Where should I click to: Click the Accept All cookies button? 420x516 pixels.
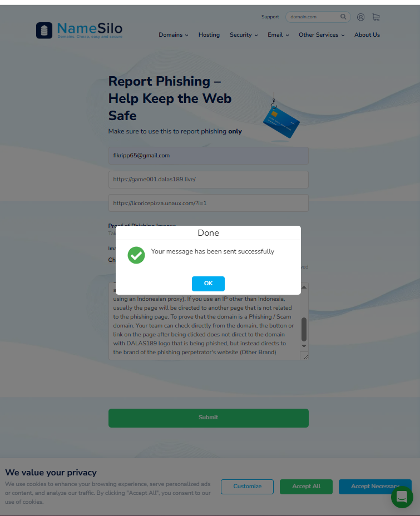[x=306, y=487]
